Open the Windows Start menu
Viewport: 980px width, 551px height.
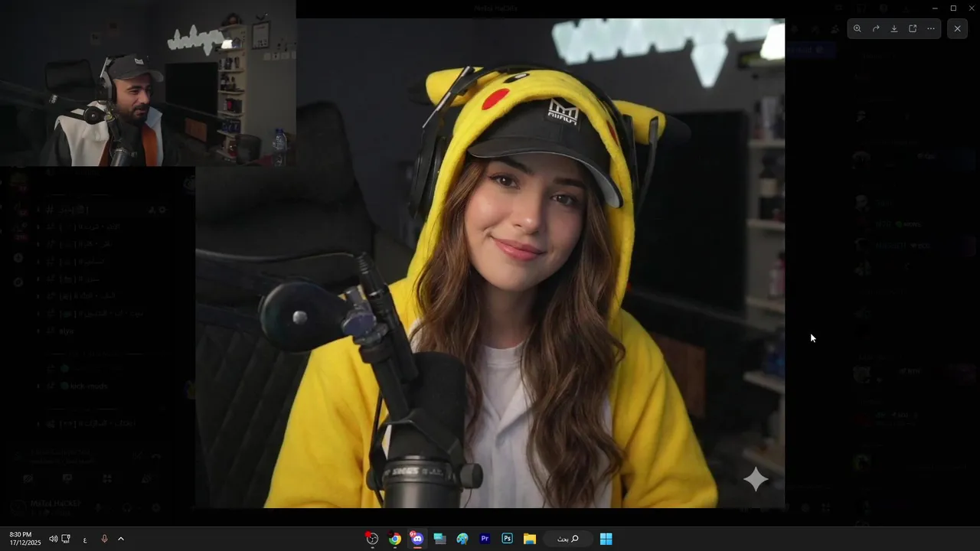(x=606, y=539)
